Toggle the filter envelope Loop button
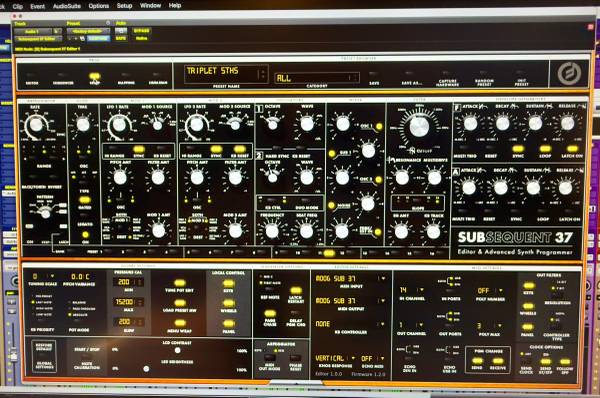Image resolution: width=600 pixels, height=398 pixels. 545,149
